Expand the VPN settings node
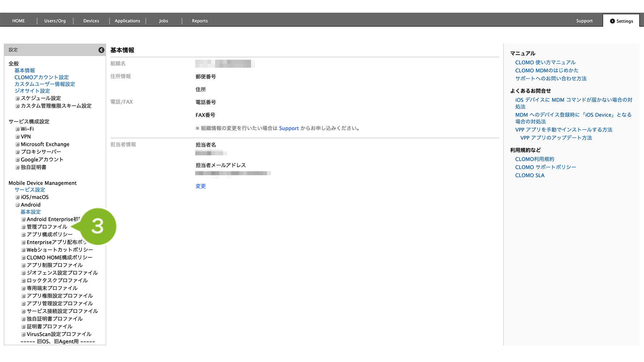 point(17,137)
